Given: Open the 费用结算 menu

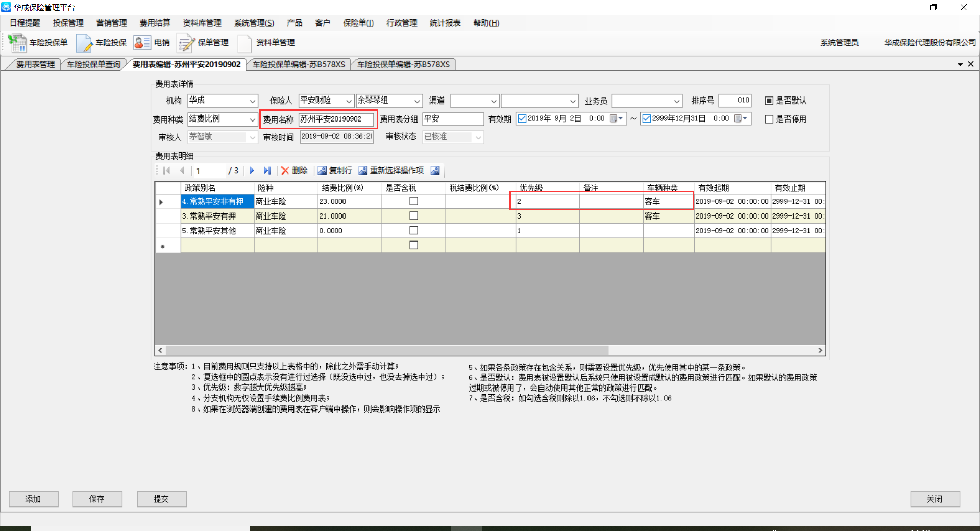Looking at the screenshot, I should click(x=155, y=23).
